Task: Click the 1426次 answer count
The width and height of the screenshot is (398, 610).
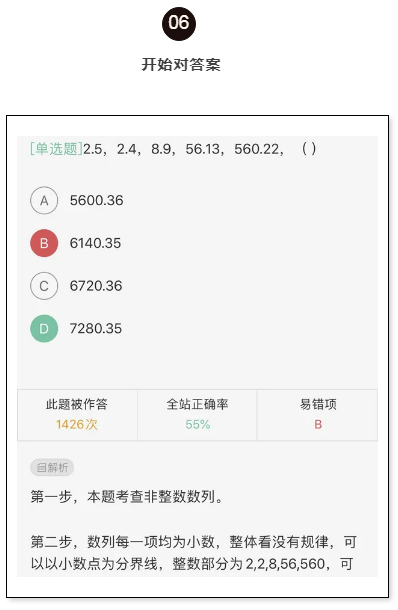Action: [77, 424]
